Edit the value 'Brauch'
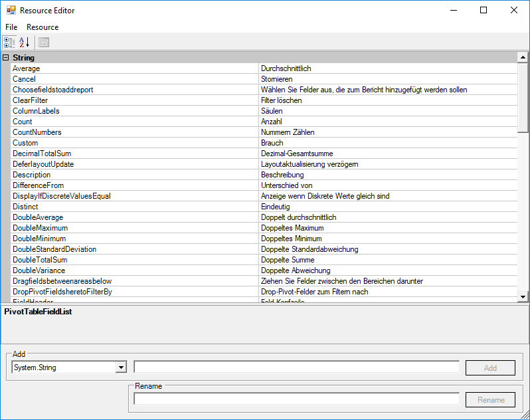Viewport: 530px width, 420px height. [x=388, y=143]
